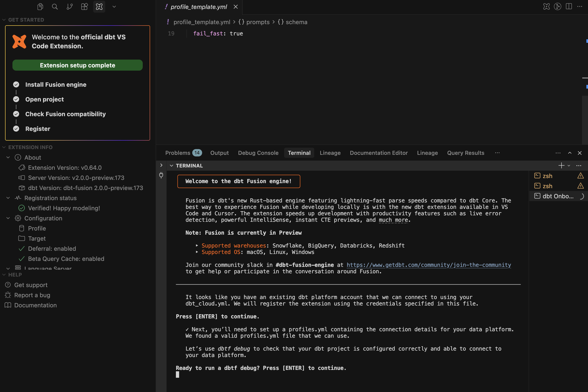Viewport: 588px width, 392px height.
Task: Open the Source Control view
Action: point(70,7)
